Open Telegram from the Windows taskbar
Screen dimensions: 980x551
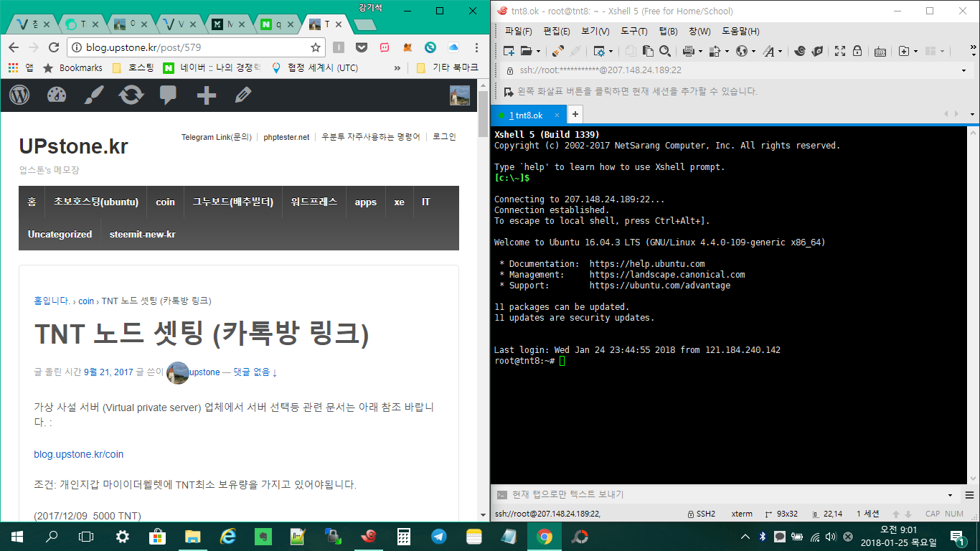click(438, 536)
